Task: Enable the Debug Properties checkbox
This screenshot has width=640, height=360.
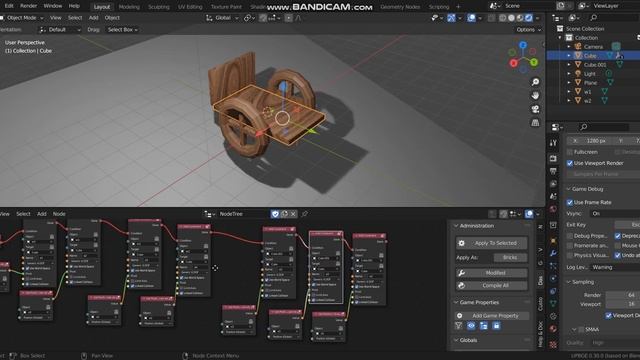Action: (569, 236)
